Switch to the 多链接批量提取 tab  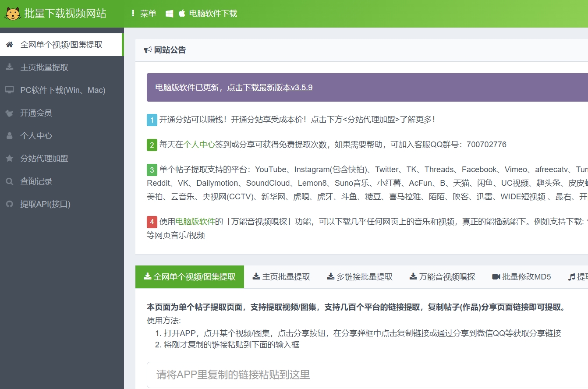pyautogui.click(x=360, y=277)
